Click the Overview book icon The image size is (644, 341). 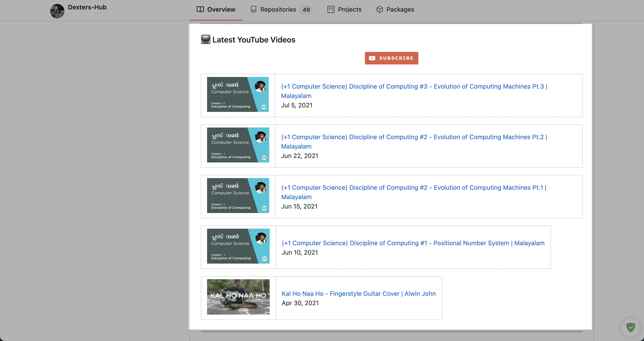click(200, 9)
